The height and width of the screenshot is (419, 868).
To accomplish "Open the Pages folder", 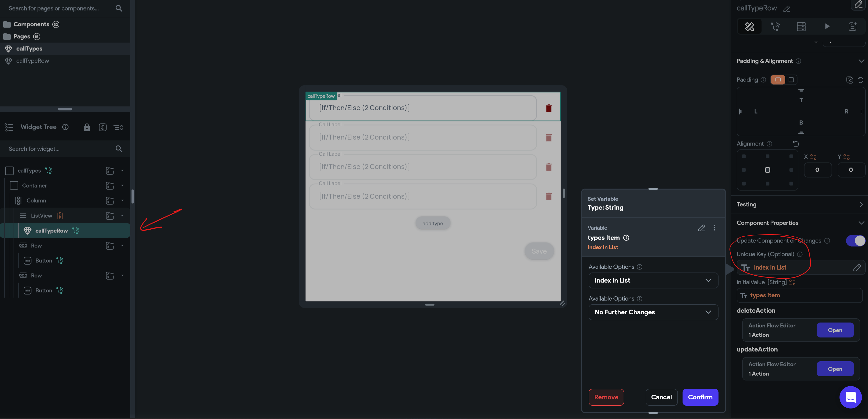I will tap(21, 36).
